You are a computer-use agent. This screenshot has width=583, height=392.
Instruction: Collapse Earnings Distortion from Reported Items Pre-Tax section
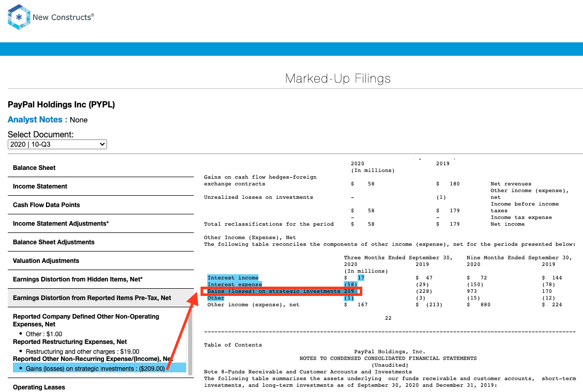101,298
